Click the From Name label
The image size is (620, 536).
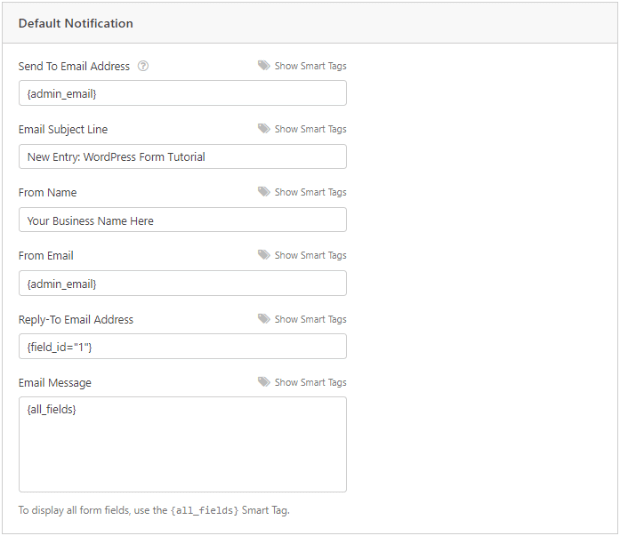[x=47, y=193]
